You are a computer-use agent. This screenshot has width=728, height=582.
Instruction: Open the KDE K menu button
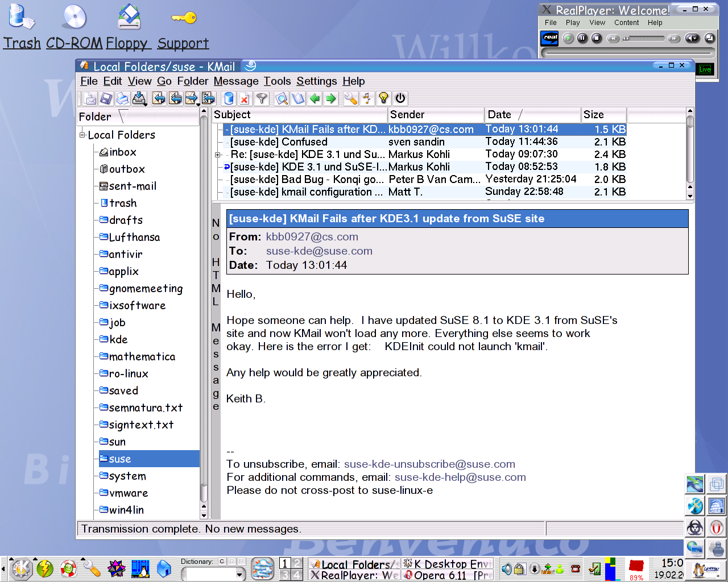tap(21, 568)
